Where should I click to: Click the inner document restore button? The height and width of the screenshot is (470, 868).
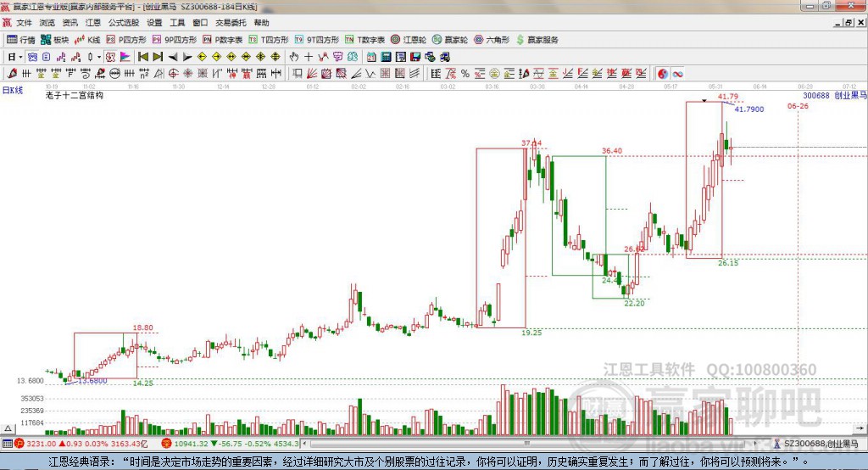[x=849, y=23]
